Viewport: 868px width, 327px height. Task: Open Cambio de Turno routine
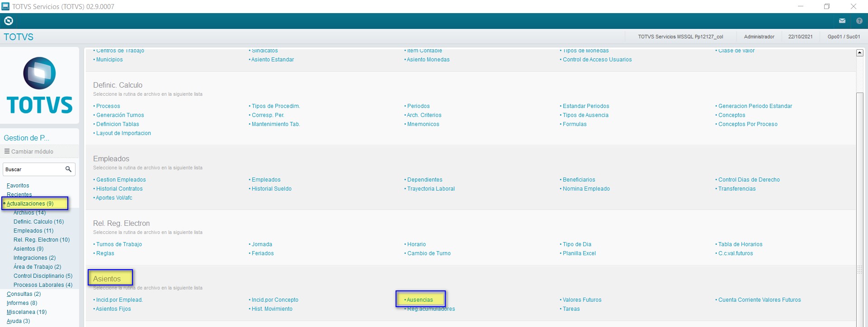pos(429,253)
